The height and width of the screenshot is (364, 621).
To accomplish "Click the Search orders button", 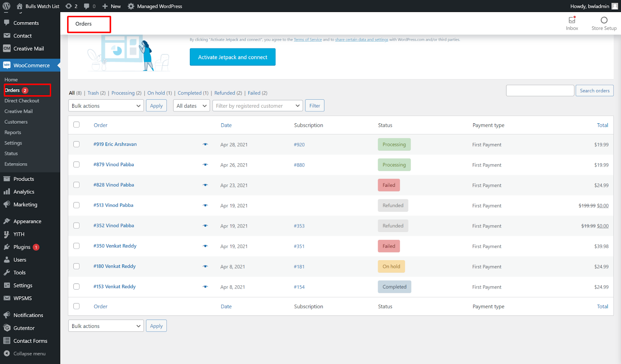I will [x=595, y=91].
